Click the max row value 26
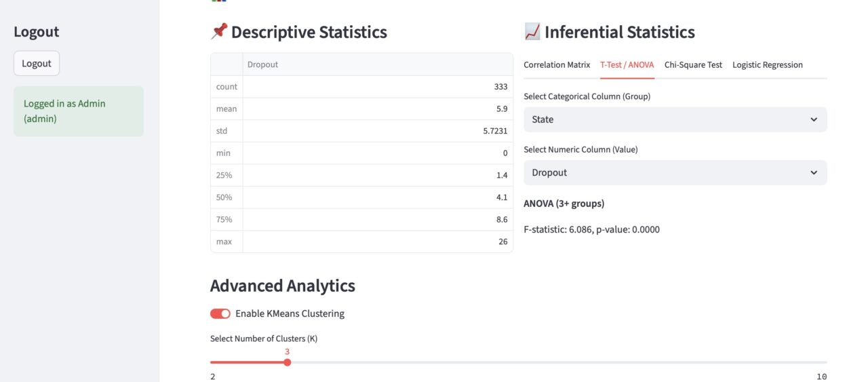The height and width of the screenshot is (382, 868). (378, 242)
